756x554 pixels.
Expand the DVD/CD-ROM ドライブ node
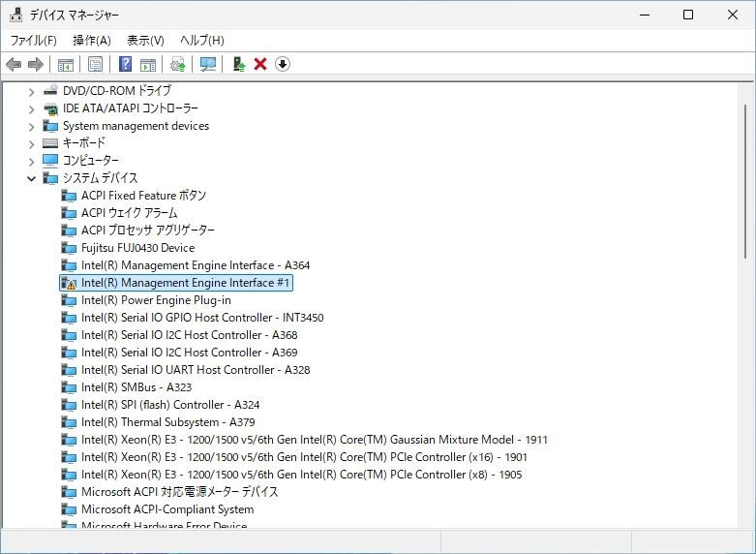(31, 91)
